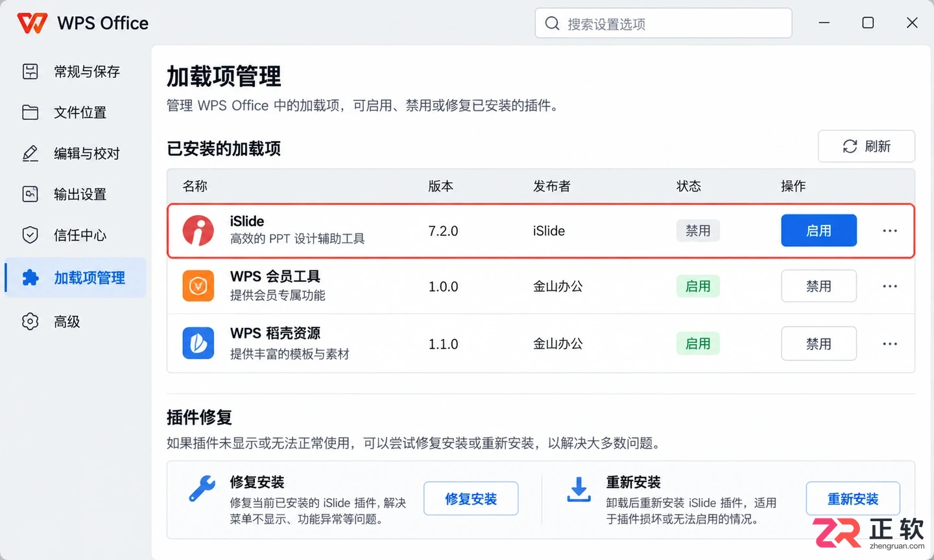Click 金山办公 publisher in the WPS 会员工具 row
934x560 pixels.
pos(558,286)
